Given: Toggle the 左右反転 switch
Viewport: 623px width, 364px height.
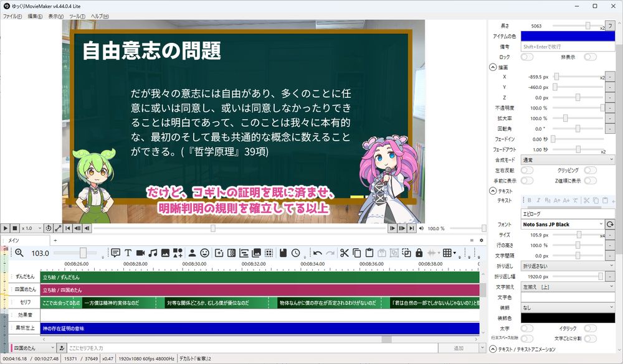Looking at the screenshot, I should pos(527,170).
